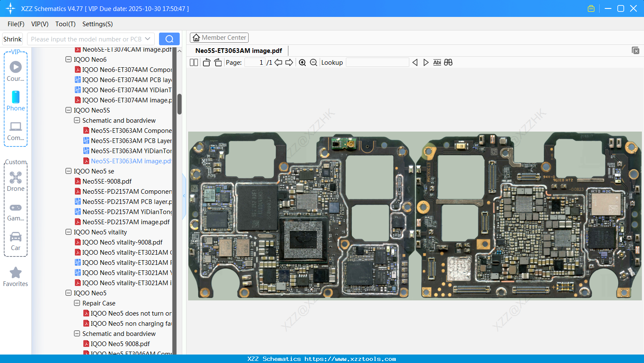Viewport: 644px width, 363px height.
Task: Click the zoom out magnifier icon
Action: point(313,63)
